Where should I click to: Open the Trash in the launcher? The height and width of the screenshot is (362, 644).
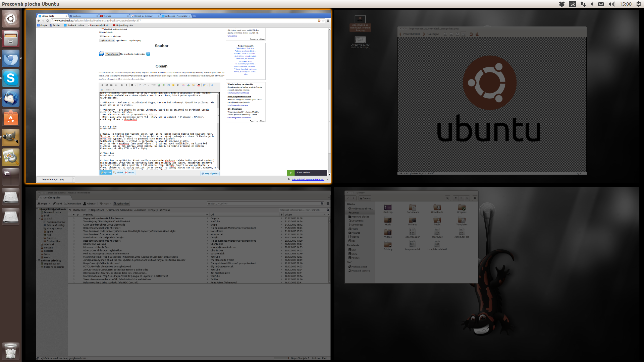[x=11, y=351]
